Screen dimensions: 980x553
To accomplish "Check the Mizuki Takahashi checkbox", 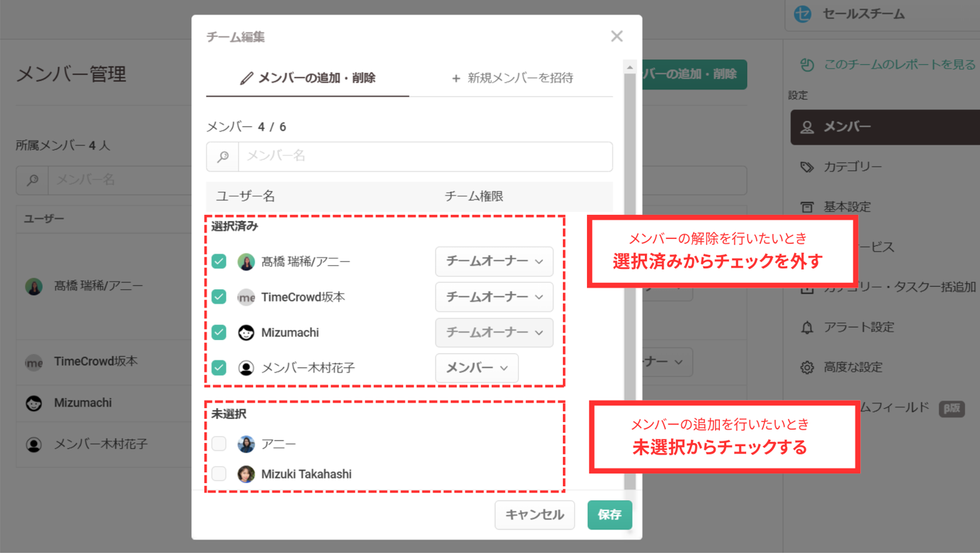I will click(219, 474).
